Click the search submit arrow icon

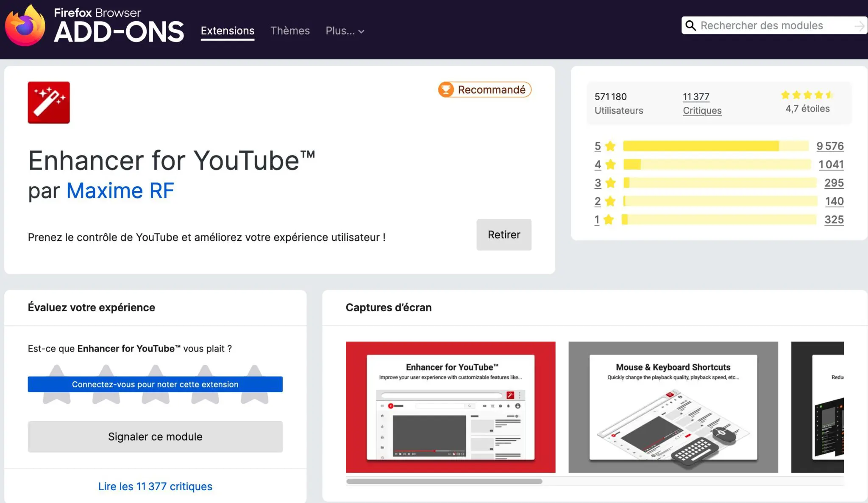pos(860,25)
